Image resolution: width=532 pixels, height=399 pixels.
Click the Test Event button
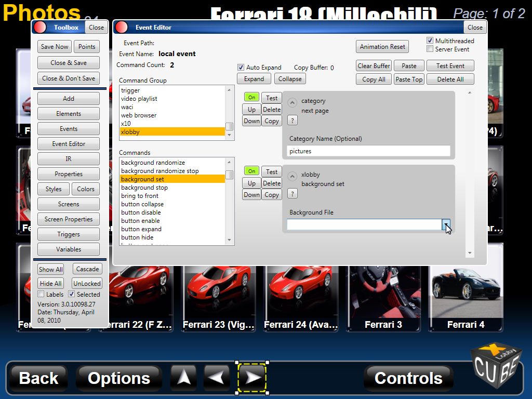click(x=450, y=65)
